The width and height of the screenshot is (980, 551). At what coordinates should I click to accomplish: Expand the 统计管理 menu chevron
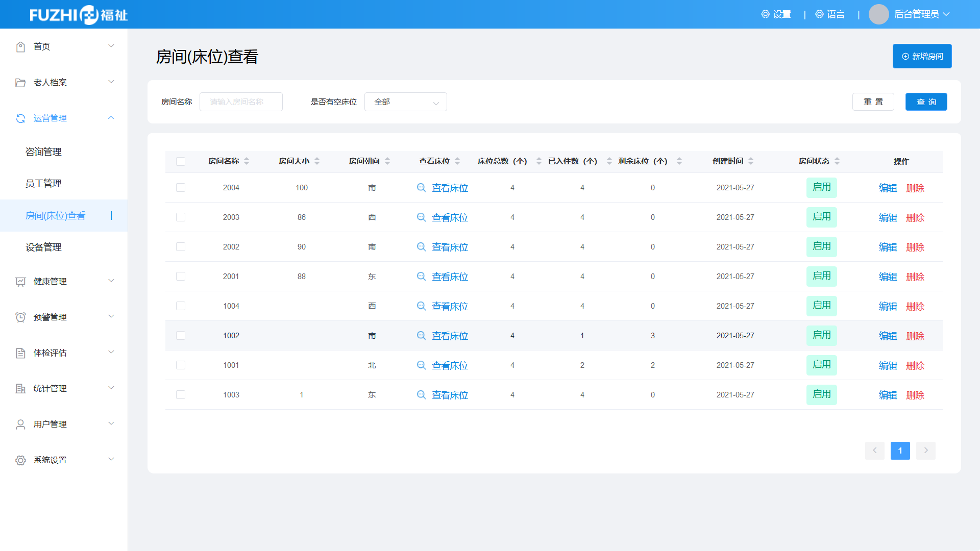click(x=111, y=388)
